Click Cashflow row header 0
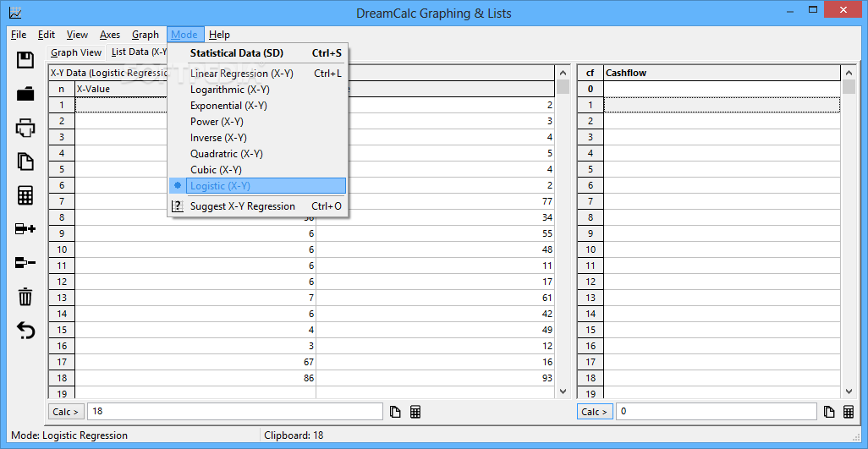Screen dimensions: 868x449 (591, 89)
